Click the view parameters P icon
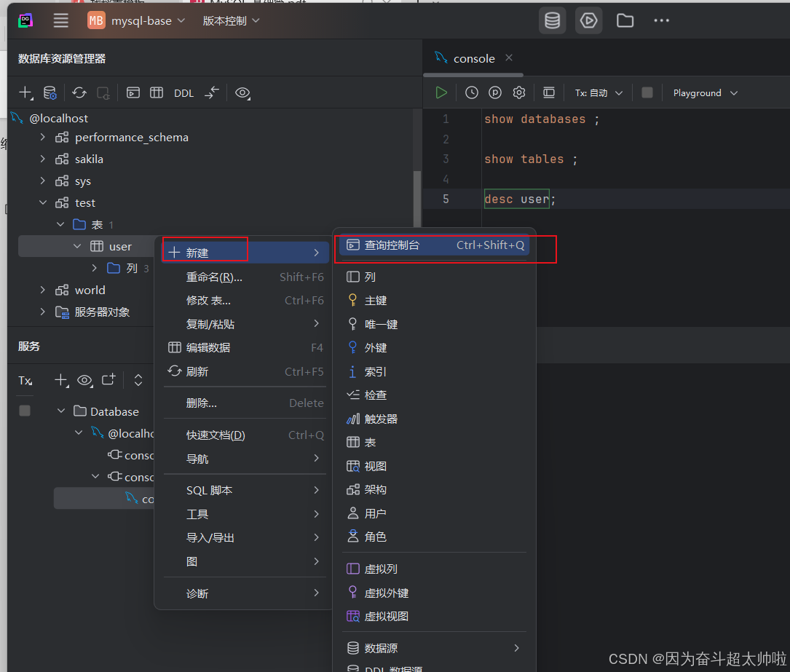790x672 pixels. tap(495, 92)
